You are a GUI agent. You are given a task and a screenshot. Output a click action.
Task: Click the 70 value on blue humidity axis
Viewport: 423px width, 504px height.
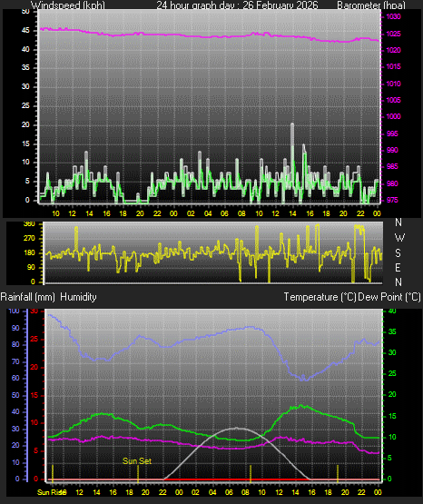point(15,362)
